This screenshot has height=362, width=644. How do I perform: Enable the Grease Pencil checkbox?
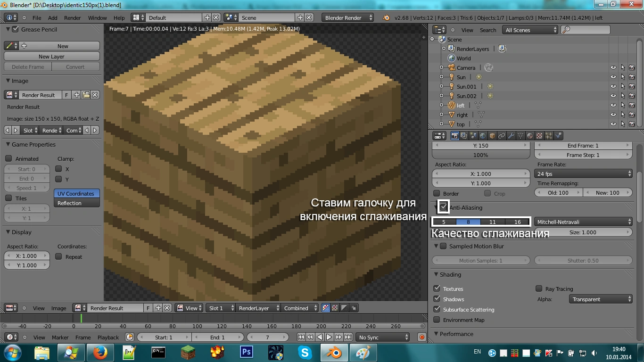(x=16, y=29)
